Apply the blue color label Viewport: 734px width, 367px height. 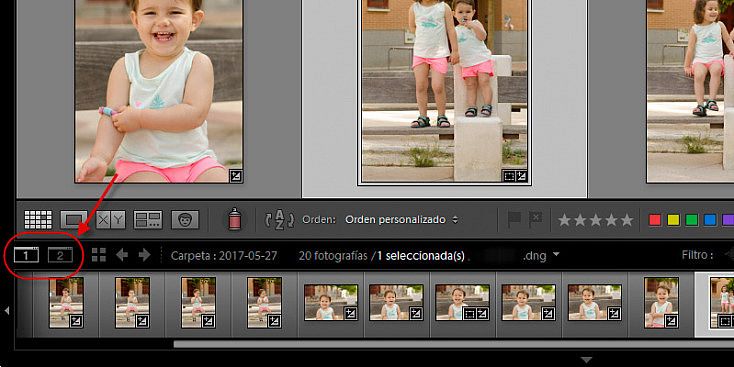pos(710,220)
